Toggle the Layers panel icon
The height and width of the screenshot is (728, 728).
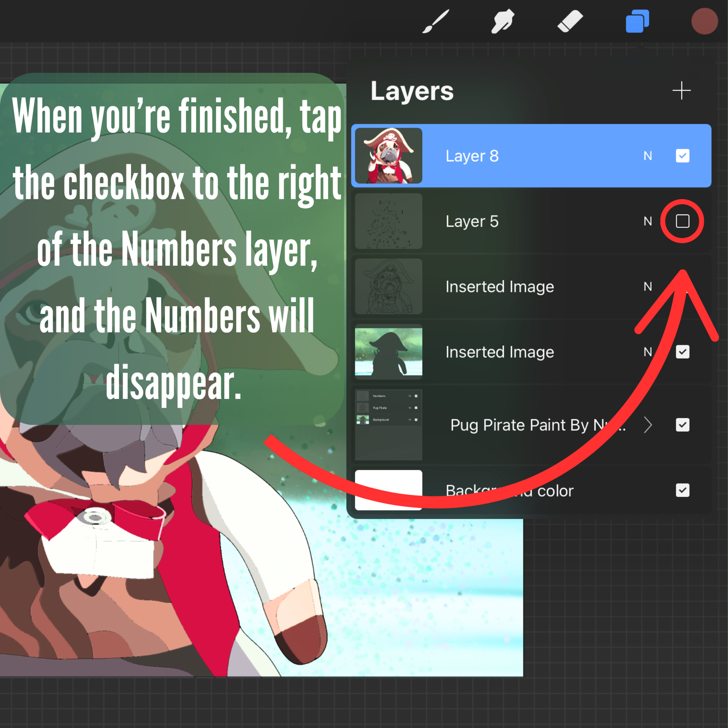click(x=637, y=22)
